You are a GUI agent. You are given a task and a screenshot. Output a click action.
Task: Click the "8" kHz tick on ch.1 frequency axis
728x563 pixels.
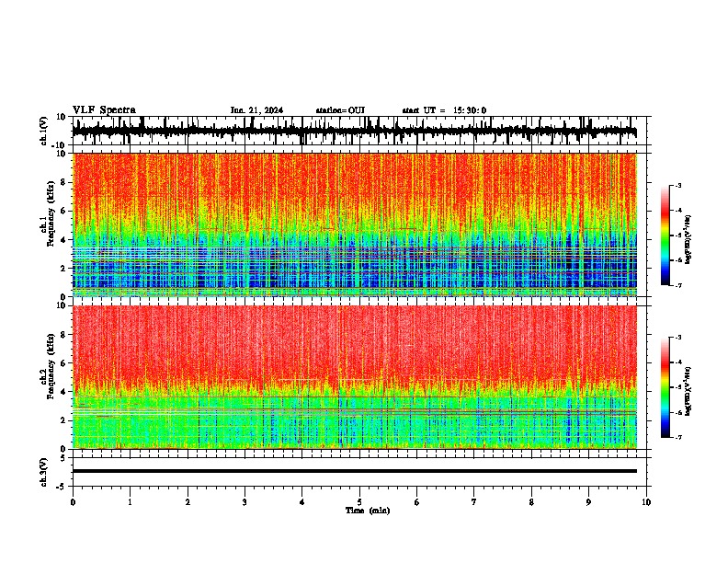64,182
